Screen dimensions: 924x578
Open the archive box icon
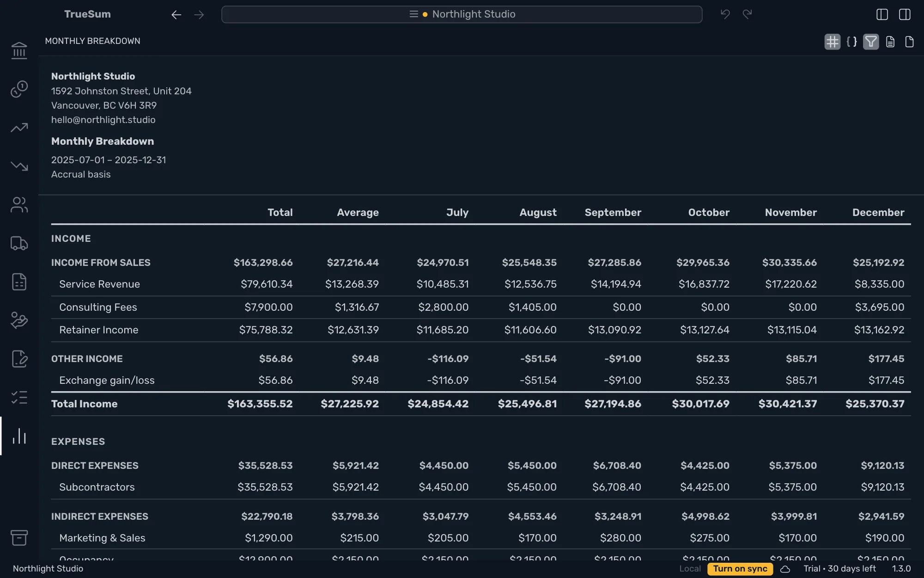pos(19,537)
